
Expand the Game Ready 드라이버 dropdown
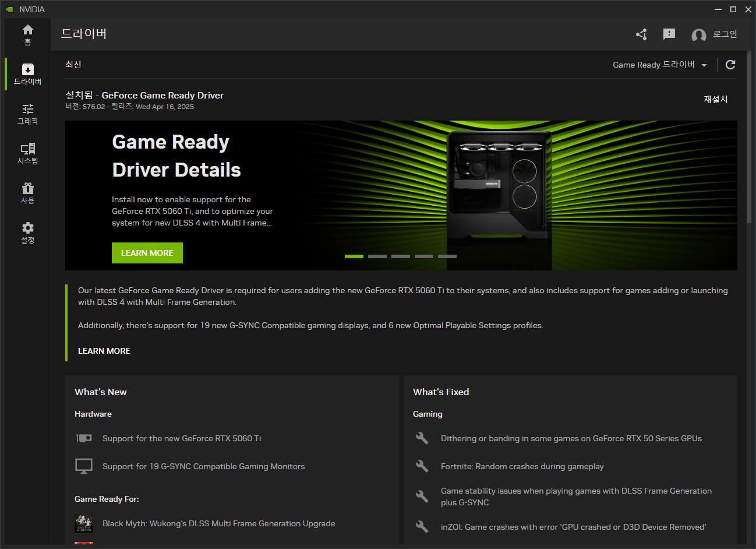[660, 65]
